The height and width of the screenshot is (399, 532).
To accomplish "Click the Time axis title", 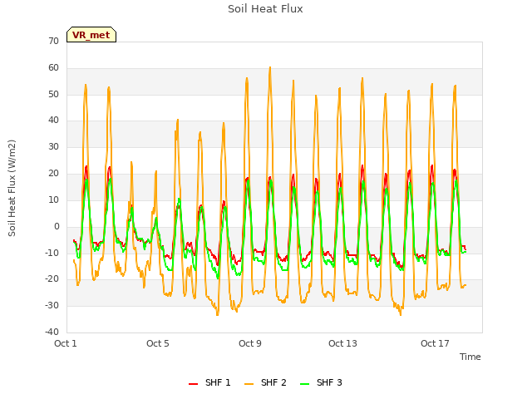I will tap(470, 357).
